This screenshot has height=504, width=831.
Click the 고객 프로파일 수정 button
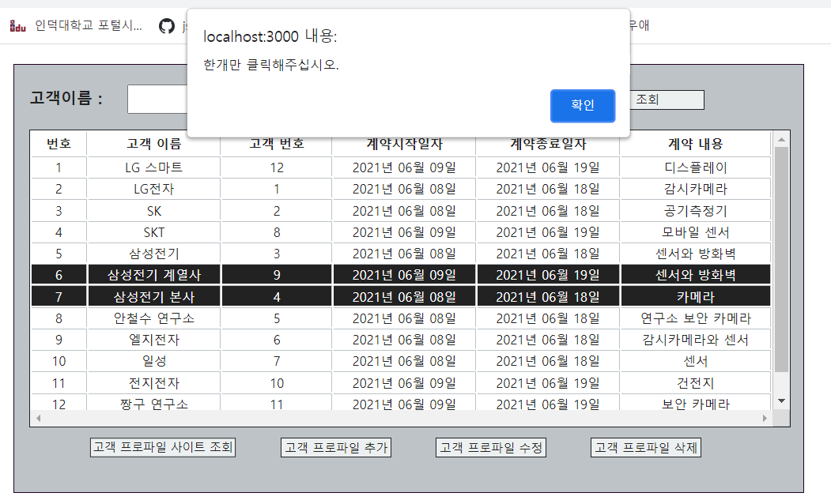point(490,446)
